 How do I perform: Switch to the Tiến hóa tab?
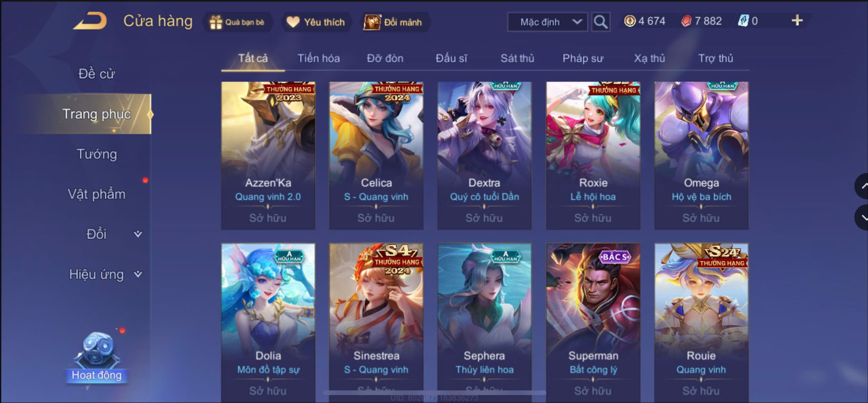[318, 59]
